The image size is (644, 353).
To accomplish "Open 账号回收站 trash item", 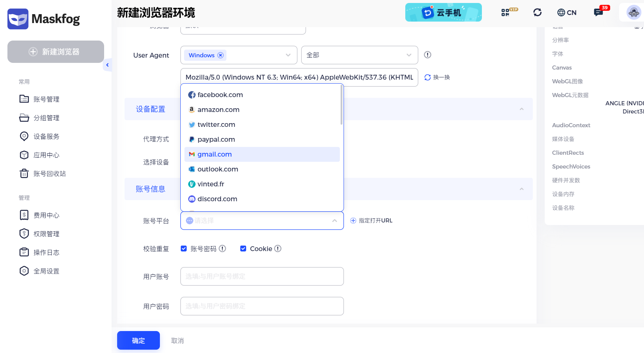I will (42, 173).
